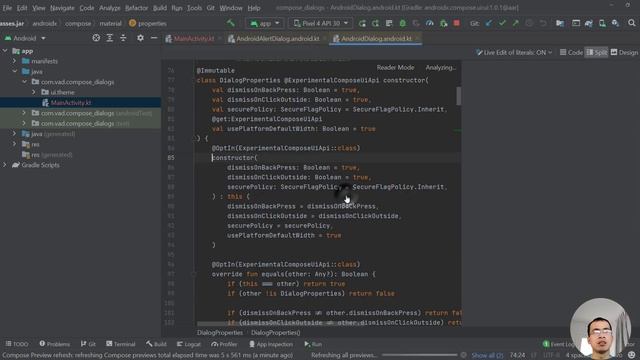Open the Logcat tool window
640x360 pixels.
[x=189, y=344]
